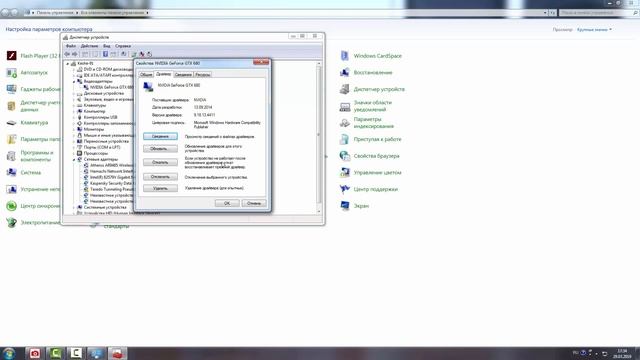Open Значки области уведомлений item
This screenshot has width=640, height=360.
click(366, 106)
